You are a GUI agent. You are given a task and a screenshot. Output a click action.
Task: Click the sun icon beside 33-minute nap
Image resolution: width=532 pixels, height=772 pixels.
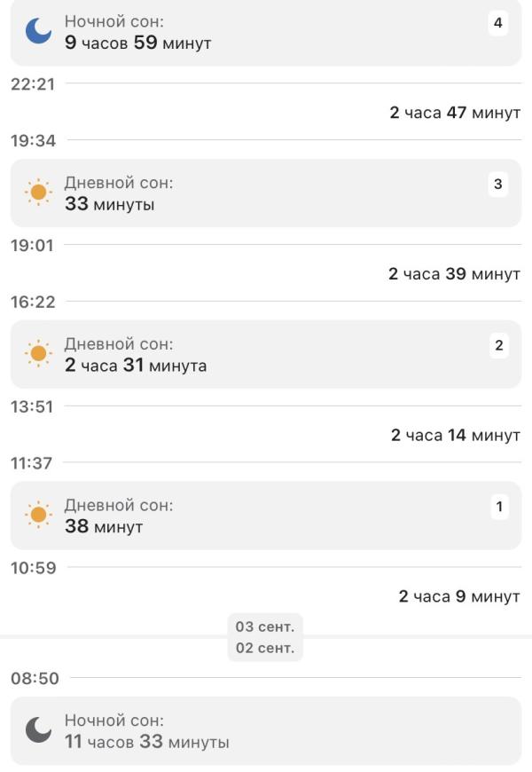point(38,193)
